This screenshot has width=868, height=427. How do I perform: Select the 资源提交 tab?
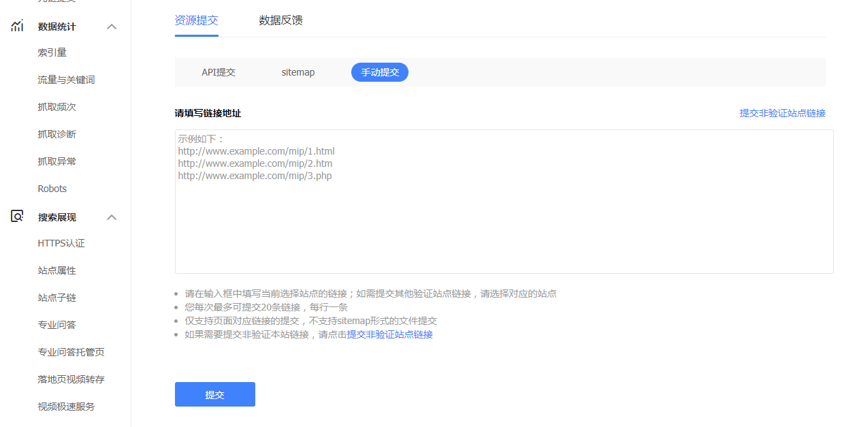196,20
